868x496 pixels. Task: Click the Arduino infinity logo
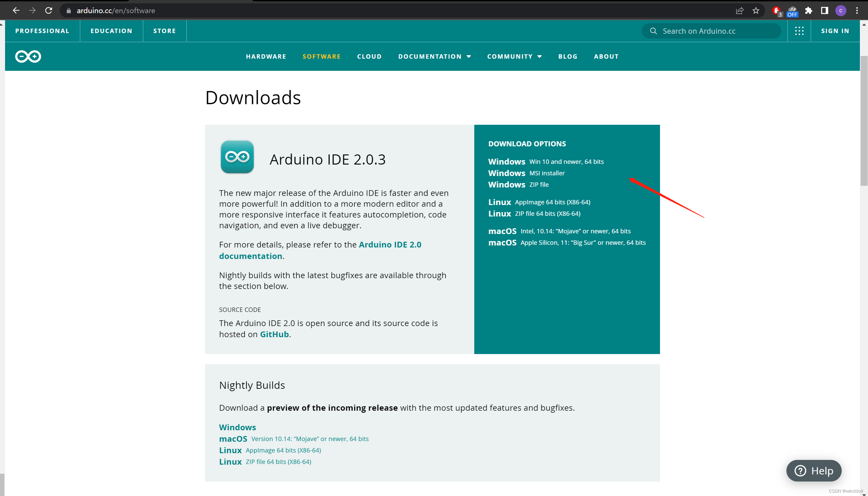28,57
